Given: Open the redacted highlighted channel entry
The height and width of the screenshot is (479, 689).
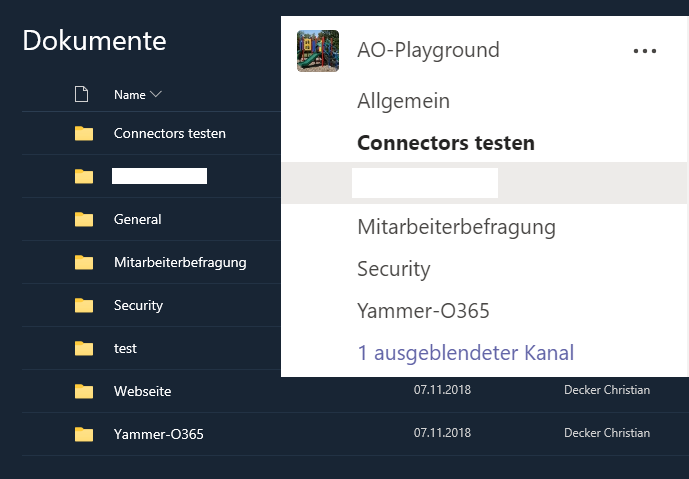Looking at the screenshot, I should [484, 183].
